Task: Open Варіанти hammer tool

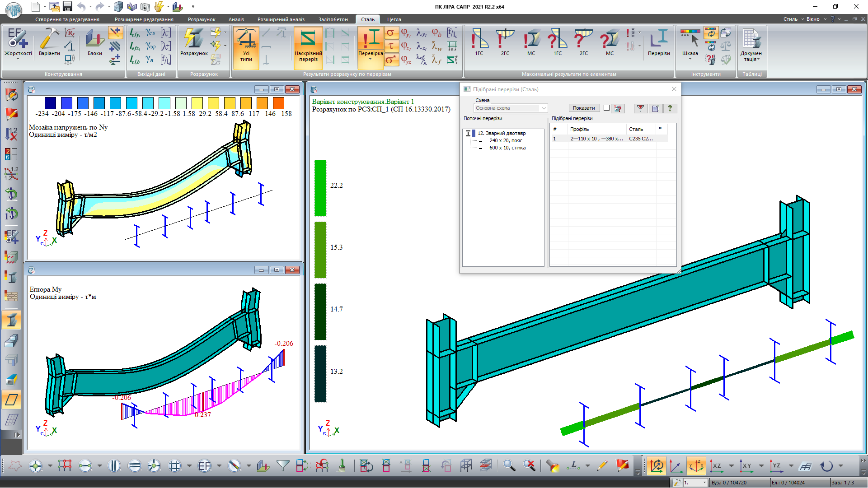Action: pos(49,40)
